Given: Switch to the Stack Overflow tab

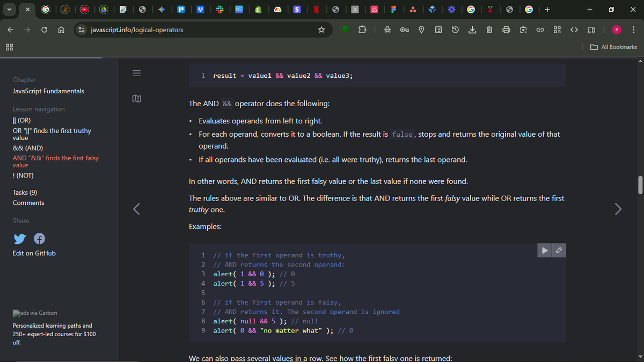Looking at the screenshot, I should coord(64,9).
